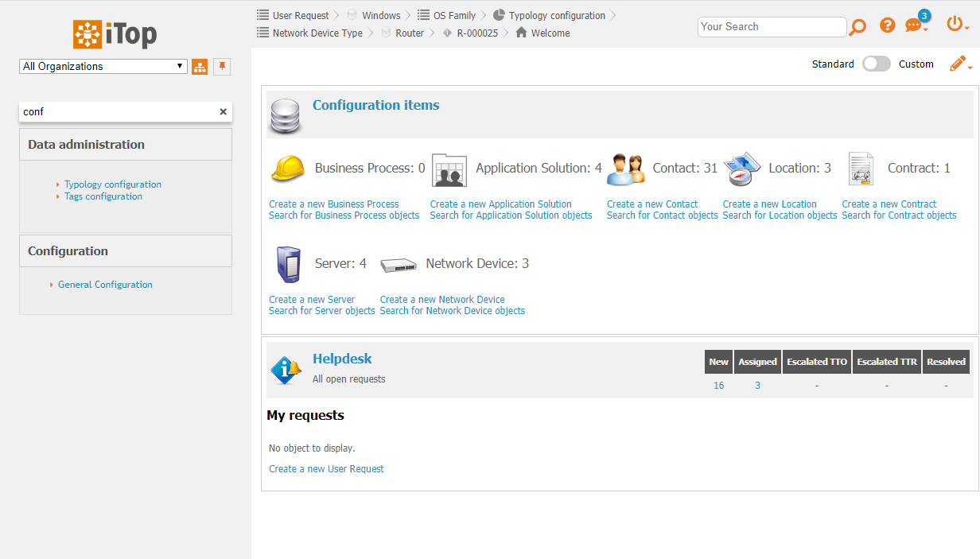The width and height of the screenshot is (980, 559).
Task: Go to Windows breadcrumb
Action: pyautogui.click(x=381, y=15)
